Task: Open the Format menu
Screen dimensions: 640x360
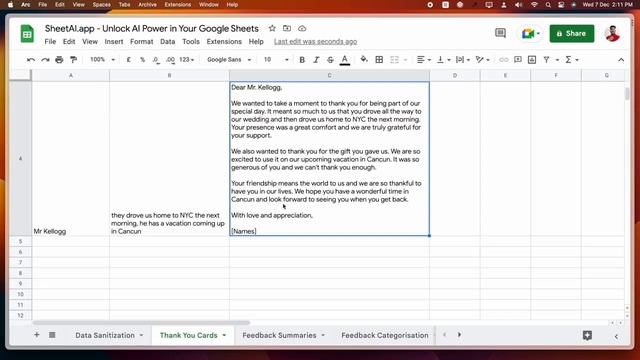Action: [142, 42]
